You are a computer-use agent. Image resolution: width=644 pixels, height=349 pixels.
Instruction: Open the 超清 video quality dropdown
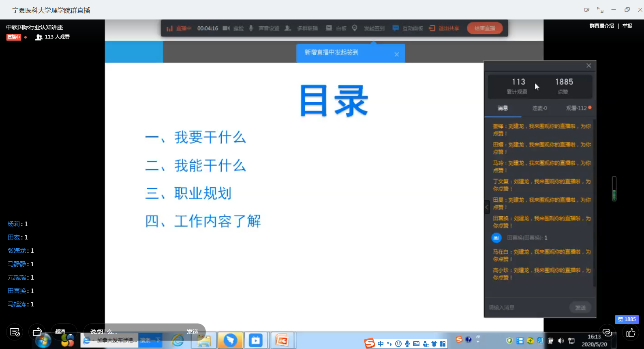click(64, 332)
